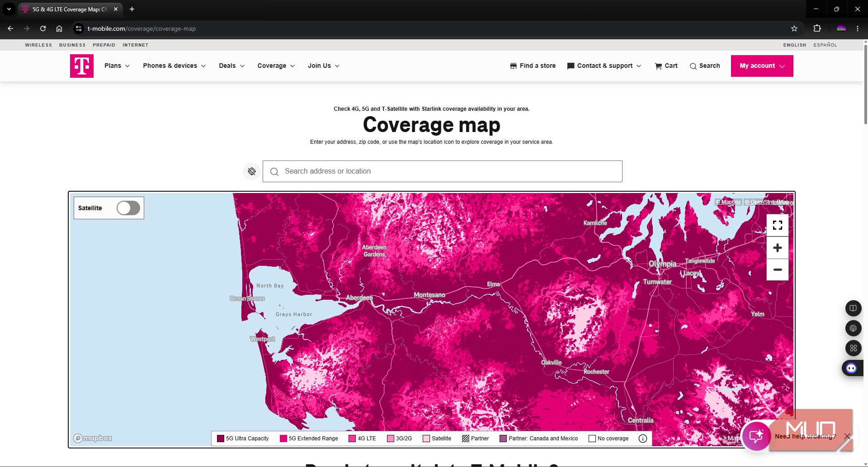This screenshot has width=868, height=467.
Task: Open the sidebar reading panel icon
Action: point(853,308)
